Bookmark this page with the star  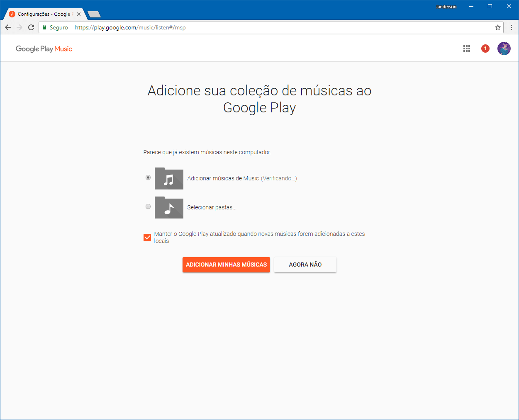click(x=497, y=27)
